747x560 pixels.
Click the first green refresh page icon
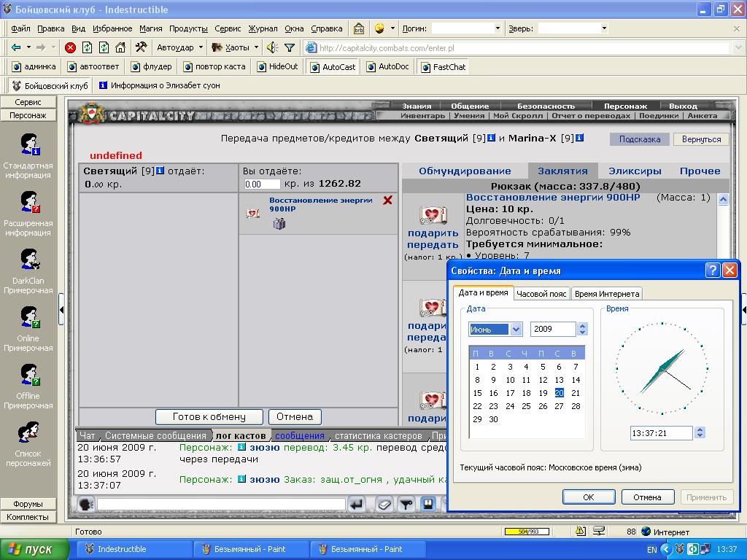(x=88, y=47)
